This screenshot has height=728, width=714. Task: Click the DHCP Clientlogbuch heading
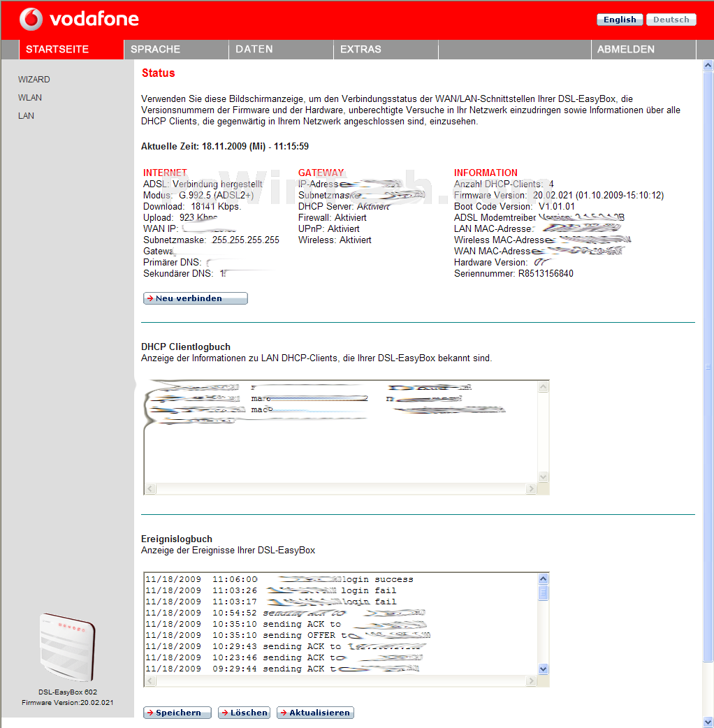click(x=186, y=347)
